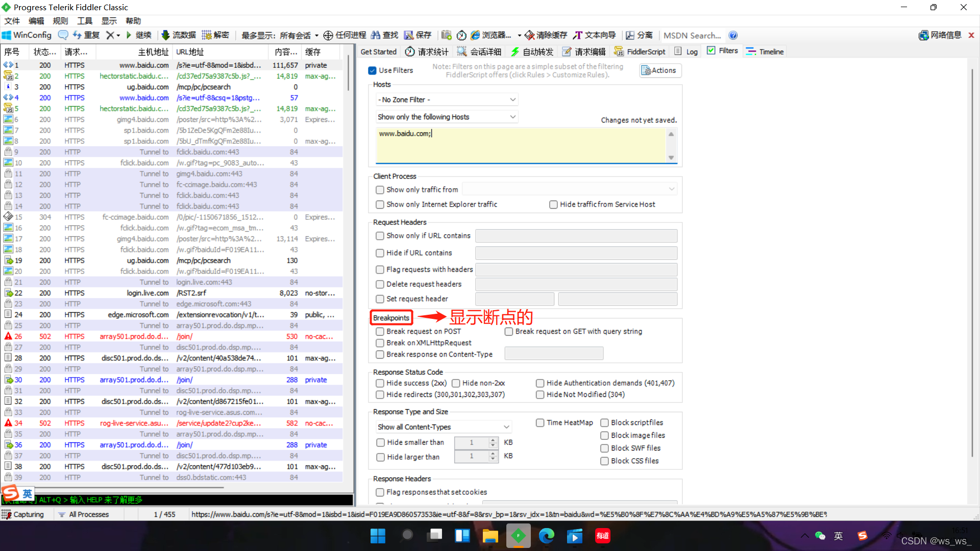Click the MSDN Search box
This screenshot has height=551, width=980.
[x=693, y=35]
